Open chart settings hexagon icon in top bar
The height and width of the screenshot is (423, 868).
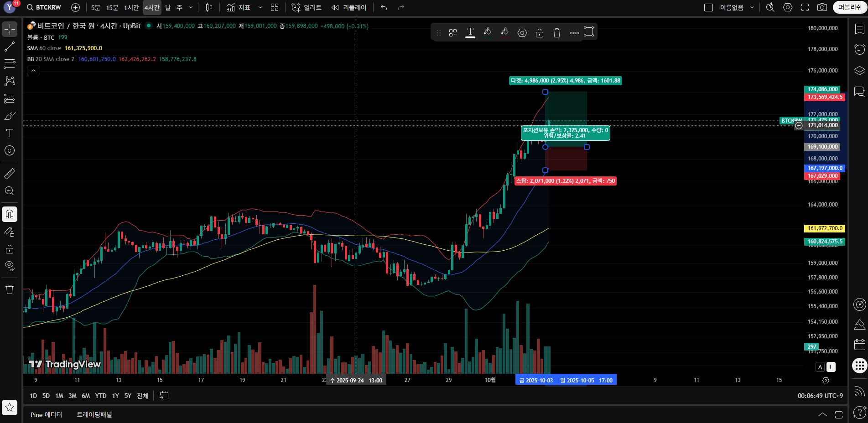788,7
